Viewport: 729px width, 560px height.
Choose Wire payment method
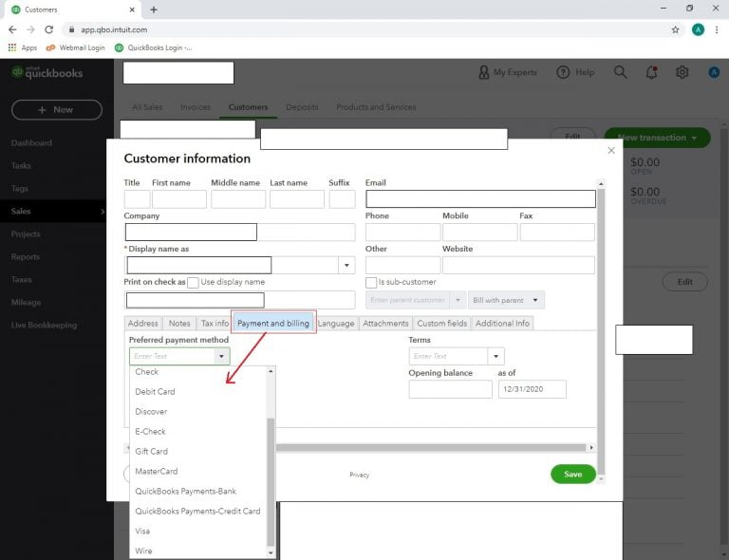[x=198, y=551]
